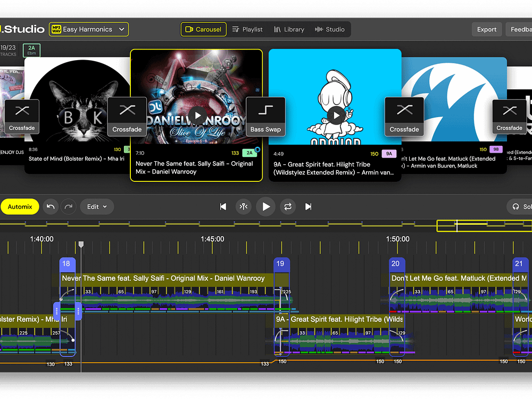
Task: Click the 7:10 duration on Never The Same
Action: pyautogui.click(x=140, y=153)
